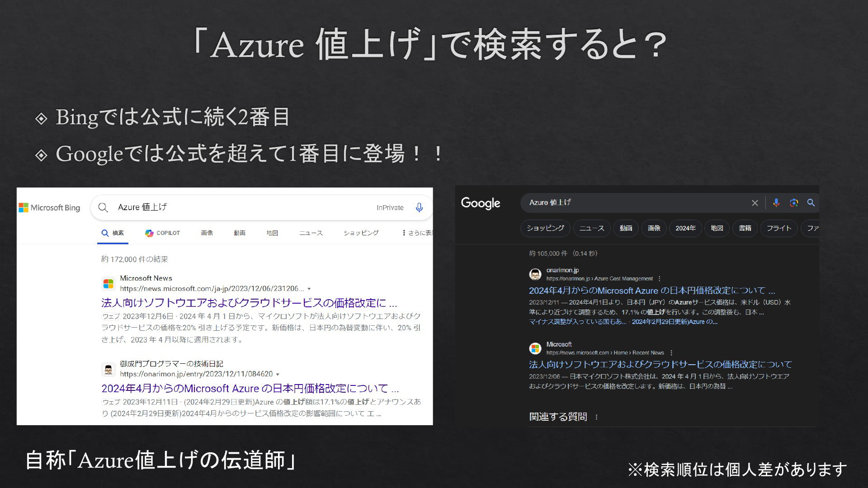Click the Bing search magnifier icon

pyautogui.click(x=103, y=207)
